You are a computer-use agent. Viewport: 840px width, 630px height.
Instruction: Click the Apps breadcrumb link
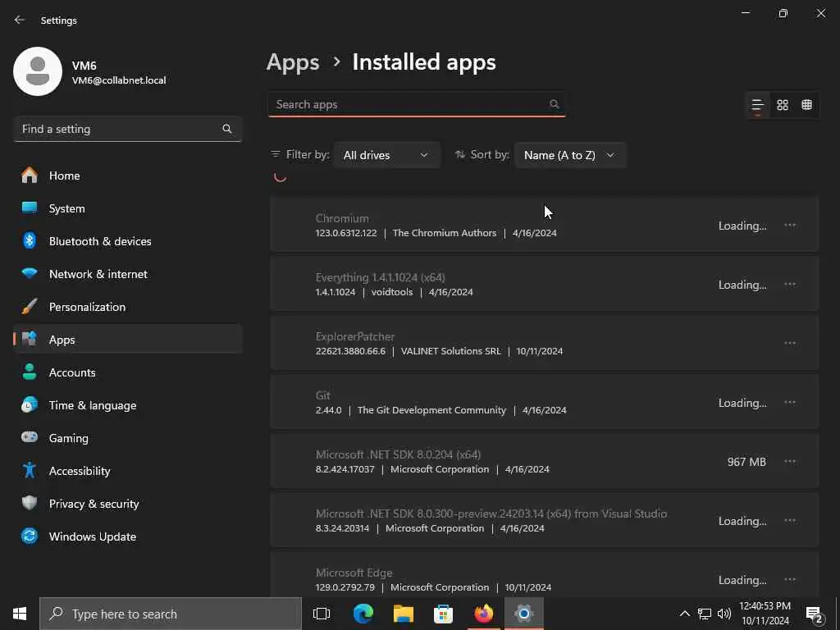point(293,62)
